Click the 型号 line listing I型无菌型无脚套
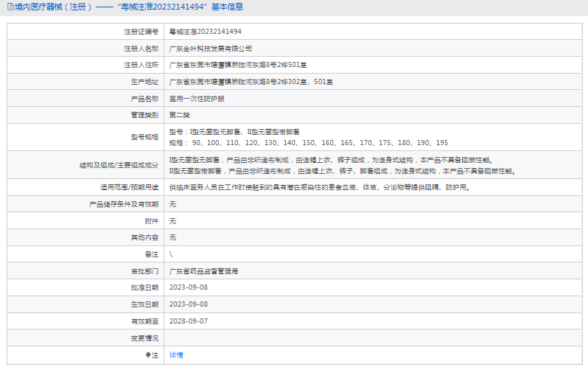588x370 pixels. click(234, 132)
